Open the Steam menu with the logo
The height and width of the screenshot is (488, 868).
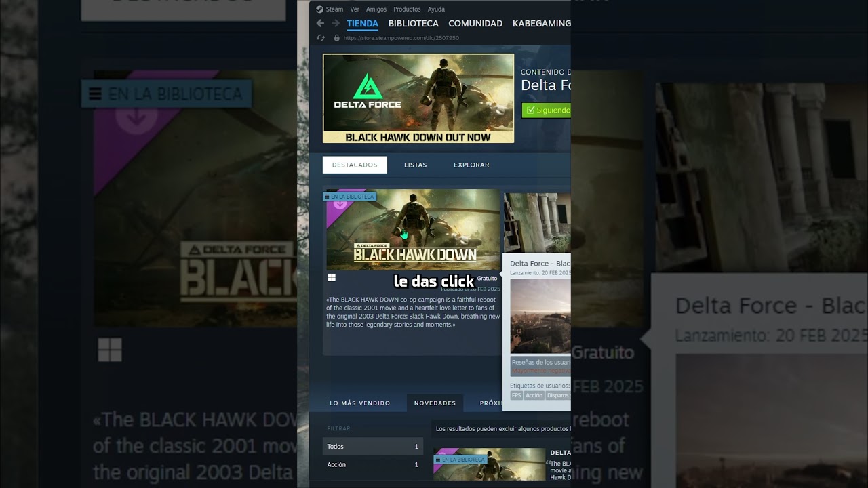(330, 9)
